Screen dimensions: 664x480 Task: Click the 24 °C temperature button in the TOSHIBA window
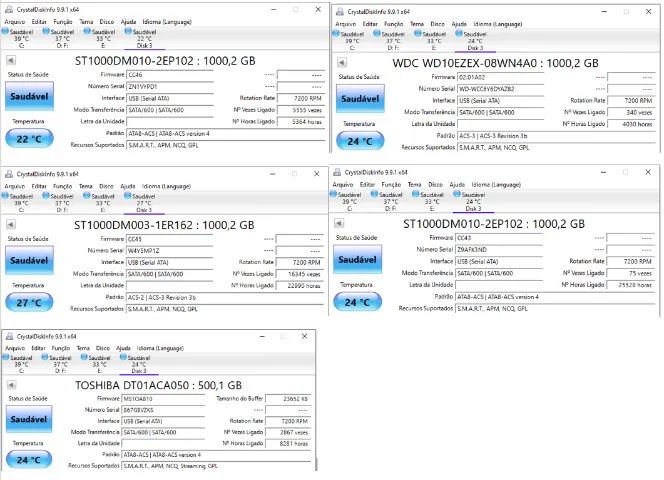[x=29, y=459]
